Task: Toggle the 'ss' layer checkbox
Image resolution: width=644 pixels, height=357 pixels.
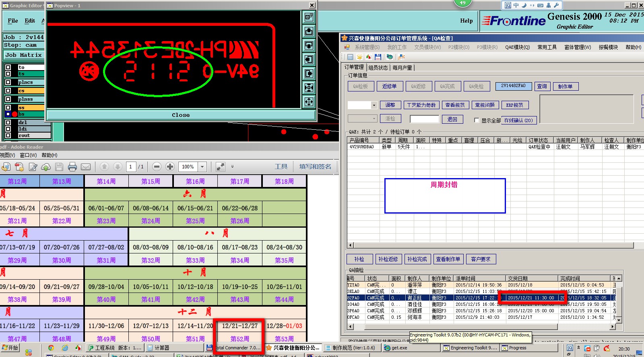Action: pyautogui.click(x=8, y=108)
